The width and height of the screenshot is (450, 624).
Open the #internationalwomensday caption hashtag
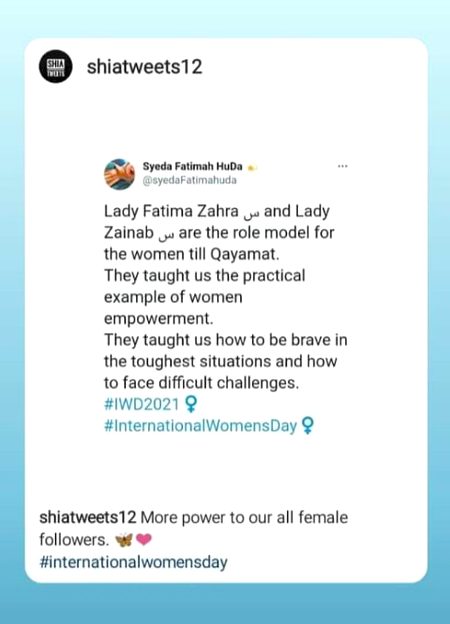pyautogui.click(x=133, y=562)
